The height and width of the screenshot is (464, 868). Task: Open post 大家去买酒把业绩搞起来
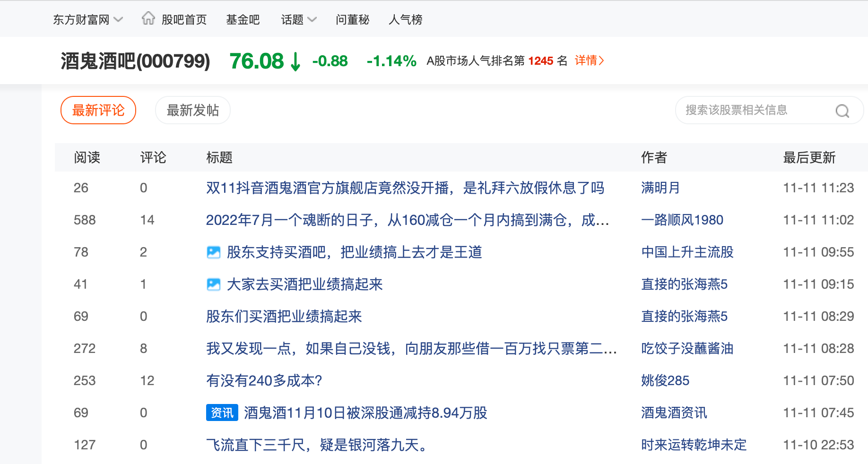[305, 284]
